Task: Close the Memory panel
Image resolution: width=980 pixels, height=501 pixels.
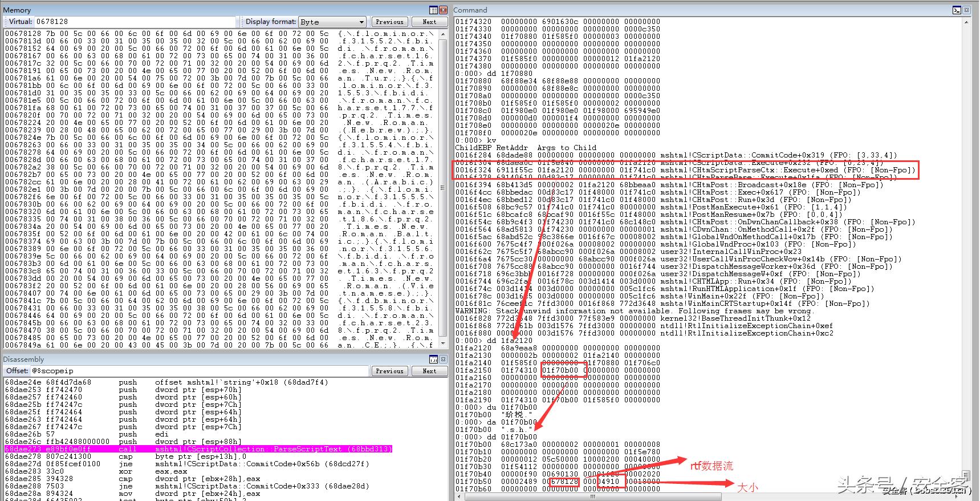Action: coord(444,10)
